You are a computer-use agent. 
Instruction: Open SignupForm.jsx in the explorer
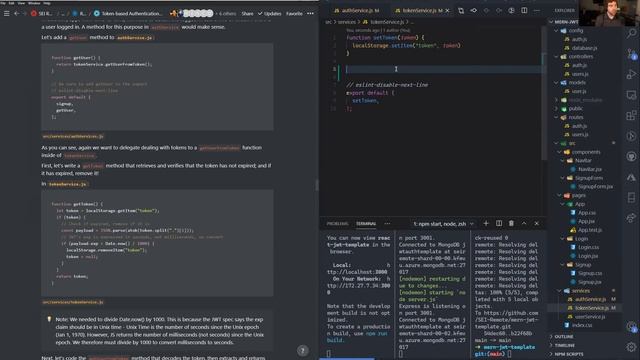(x=595, y=187)
